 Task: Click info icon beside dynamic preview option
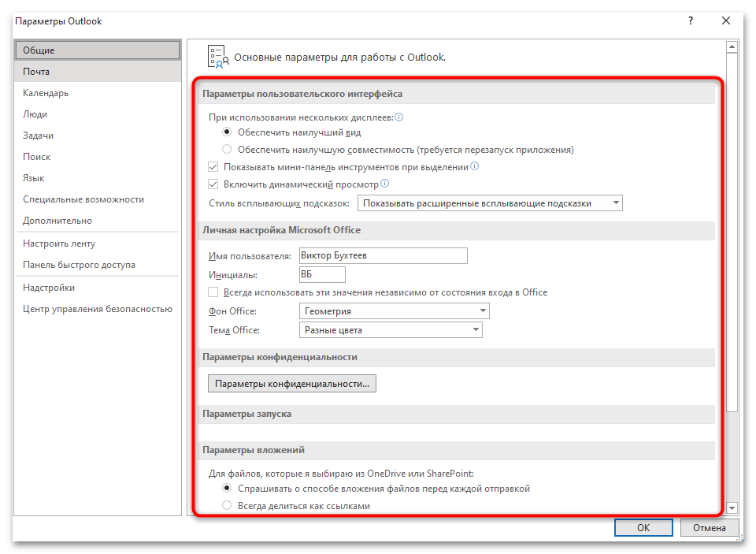pos(385,184)
